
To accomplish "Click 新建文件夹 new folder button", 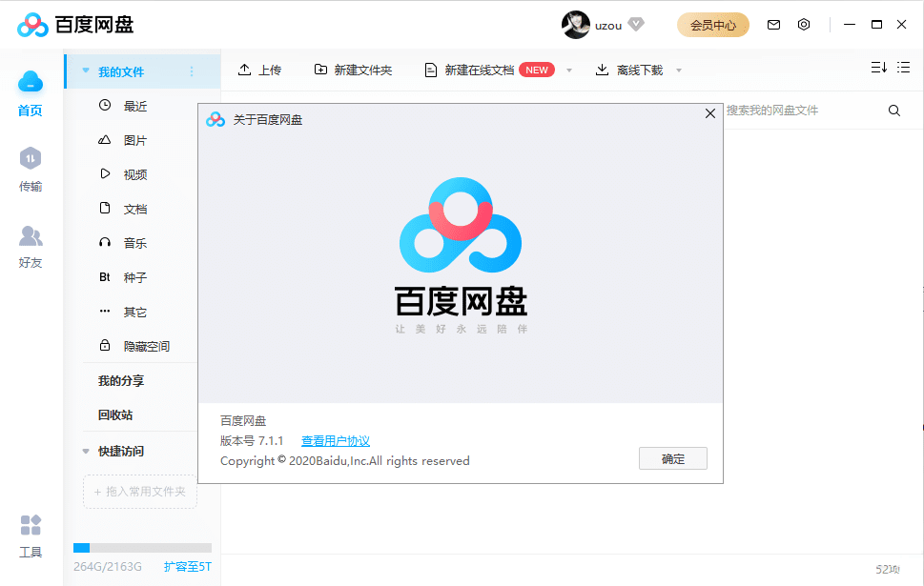I will click(353, 71).
